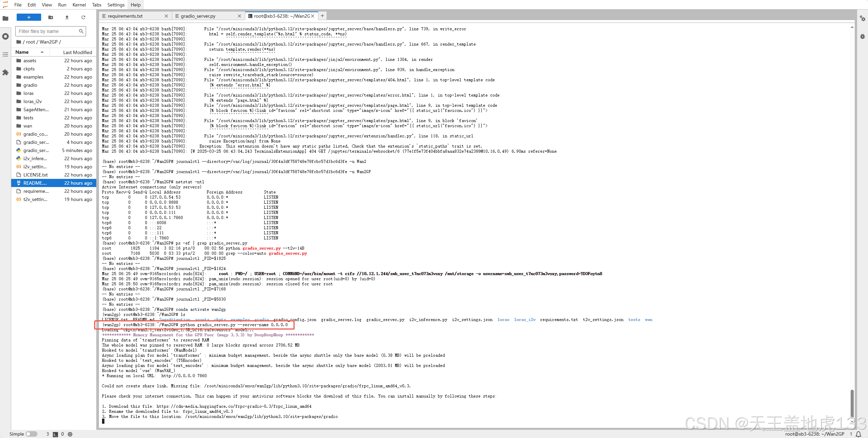
Task: Click the notification bell in status bar
Action: click(858, 434)
